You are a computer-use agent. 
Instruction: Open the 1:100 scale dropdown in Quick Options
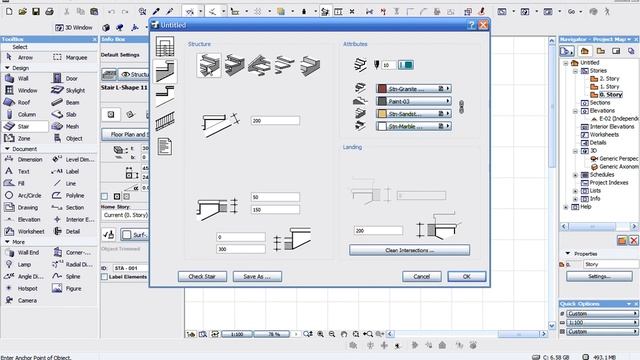pyautogui.click(x=602, y=323)
